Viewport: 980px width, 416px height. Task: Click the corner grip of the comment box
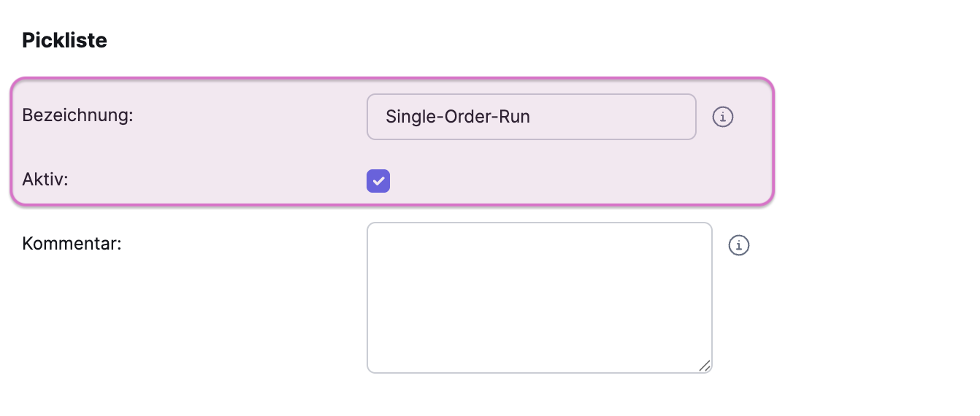(x=704, y=366)
